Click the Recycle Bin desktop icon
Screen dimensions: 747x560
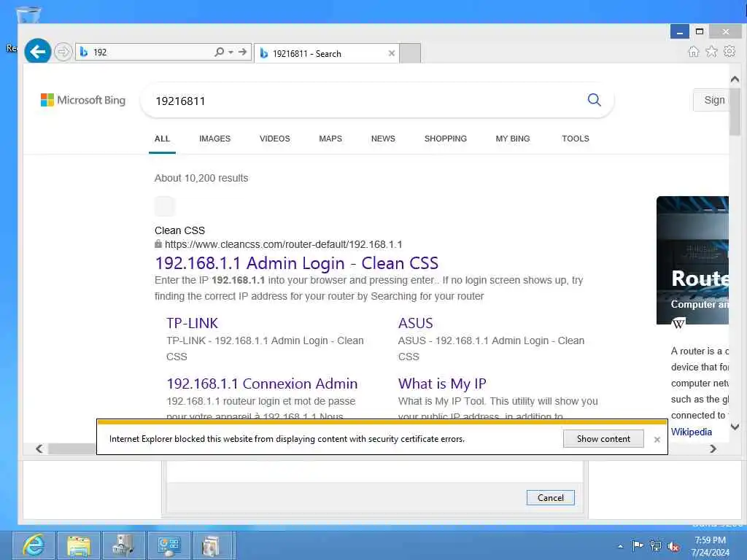[x=28, y=15]
